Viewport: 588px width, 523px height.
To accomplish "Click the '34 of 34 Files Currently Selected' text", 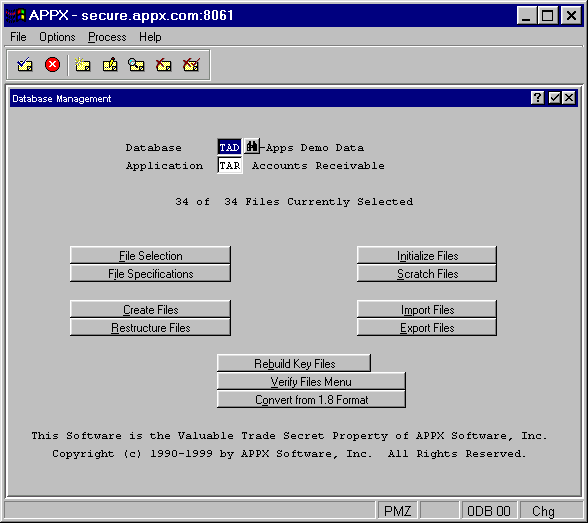I will 294,201.
